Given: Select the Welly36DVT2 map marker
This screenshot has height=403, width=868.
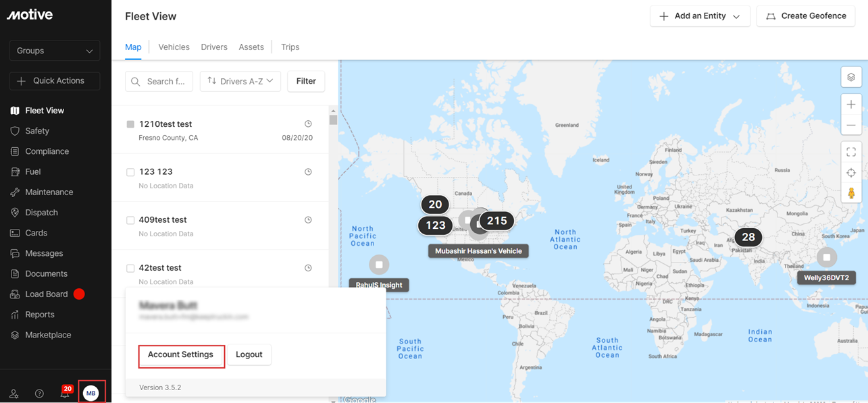Looking at the screenshot, I should (x=827, y=257).
